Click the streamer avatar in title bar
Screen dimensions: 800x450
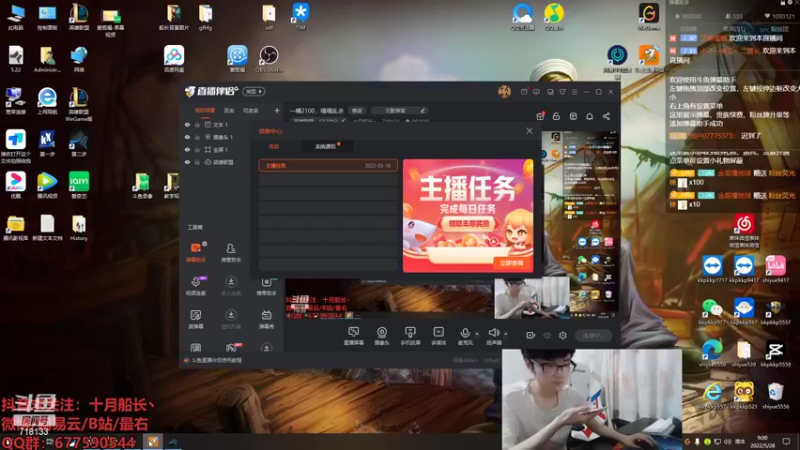[504, 91]
